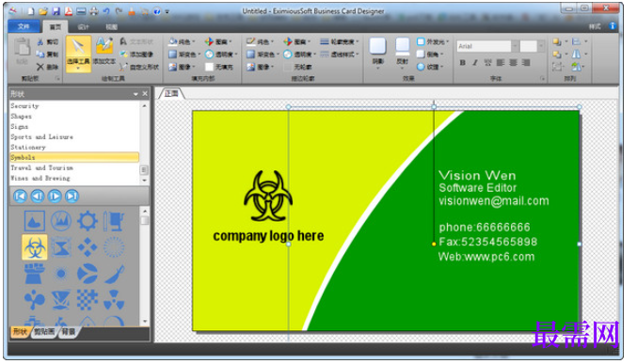Open the fill transparency dropdown
The height and width of the screenshot is (364, 637).
pos(221,54)
